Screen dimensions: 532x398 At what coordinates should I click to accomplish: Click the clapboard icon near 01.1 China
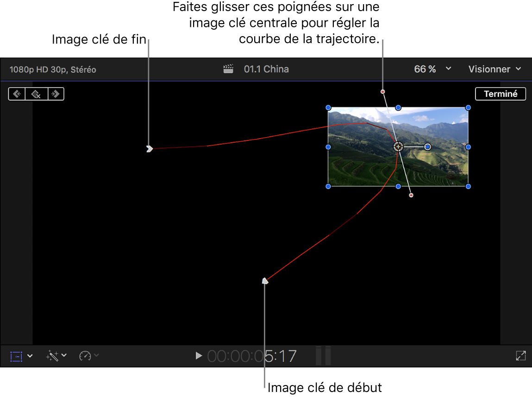point(228,69)
